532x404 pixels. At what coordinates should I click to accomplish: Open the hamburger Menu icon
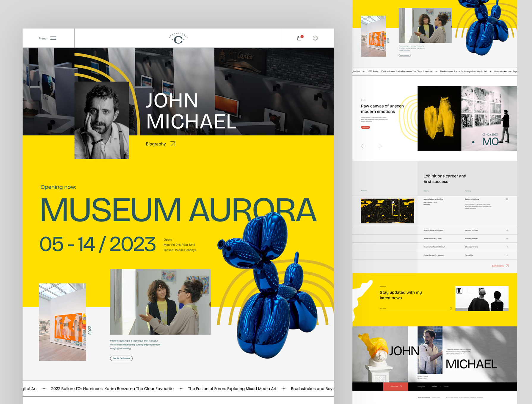(53, 38)
